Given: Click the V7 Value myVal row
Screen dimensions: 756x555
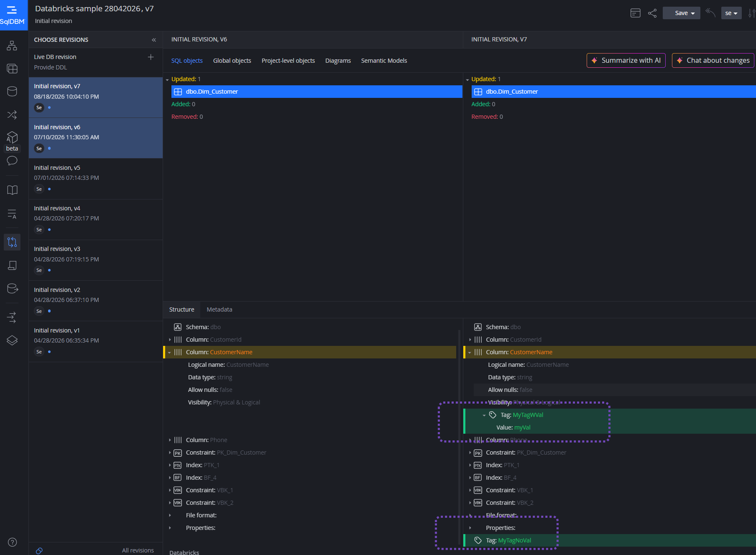Looking at the screenshot, I should tap(610, 427).
